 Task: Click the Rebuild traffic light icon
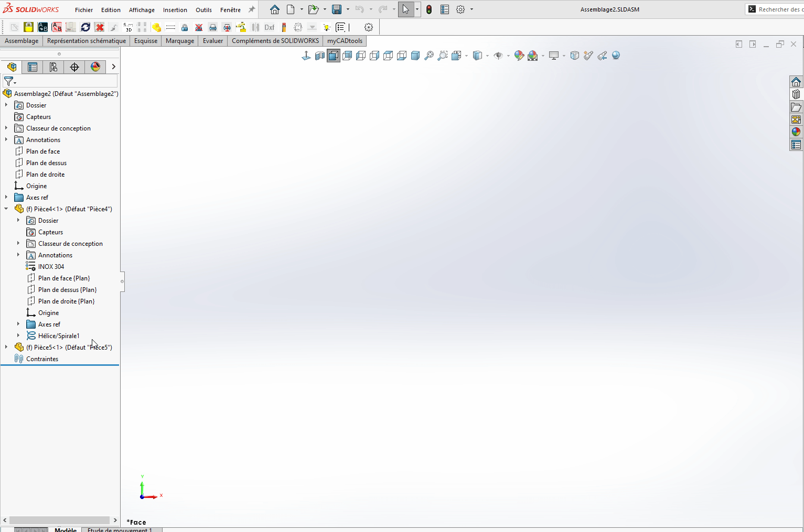click(429, 9)
